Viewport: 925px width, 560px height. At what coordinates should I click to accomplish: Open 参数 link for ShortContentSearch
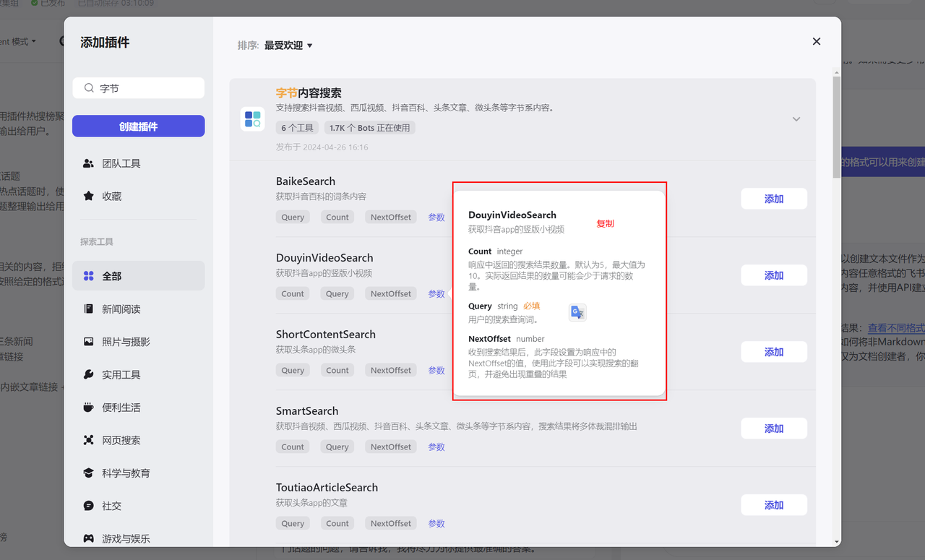[x=436, y=370]
